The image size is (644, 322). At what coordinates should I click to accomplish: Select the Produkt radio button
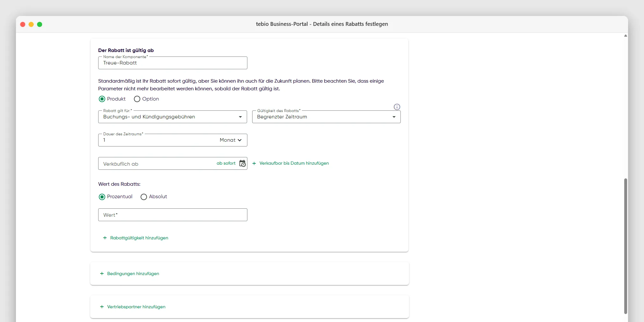click(x=102, y=99)
